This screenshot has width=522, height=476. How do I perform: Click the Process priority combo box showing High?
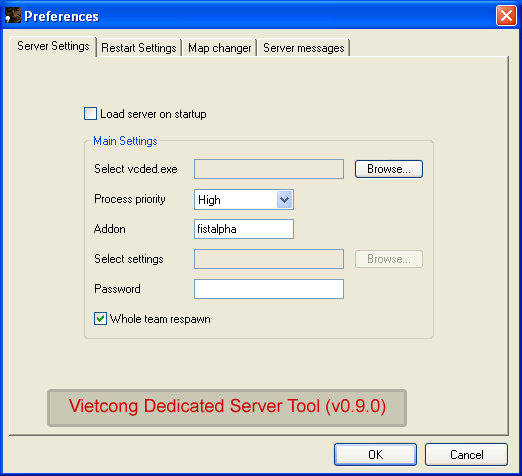point(244,200)
